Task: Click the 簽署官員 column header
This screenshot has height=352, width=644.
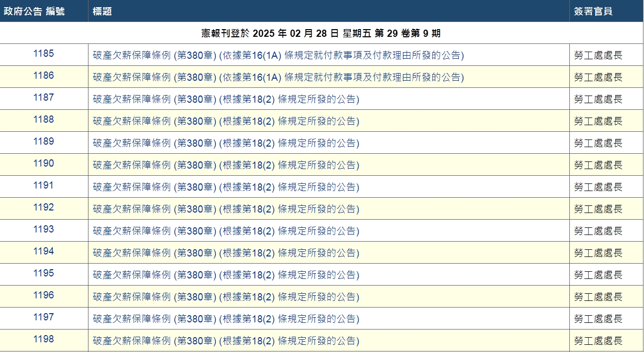Action: [590, 10]
